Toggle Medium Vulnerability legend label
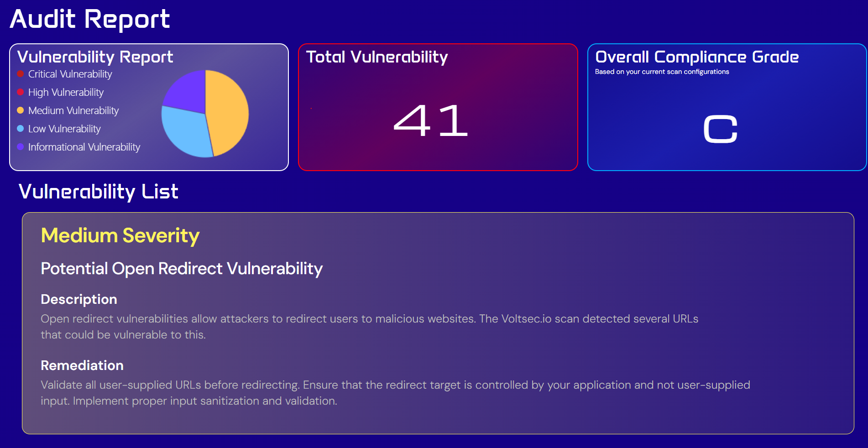Viewport: 868px width, 448px height. pos(73,110)
